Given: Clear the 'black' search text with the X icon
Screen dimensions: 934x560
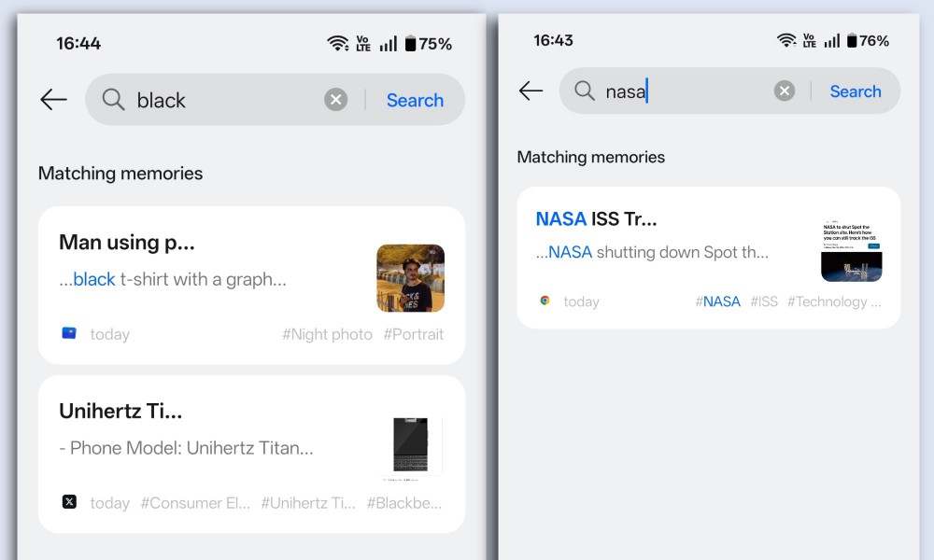Looking at the screenshot, I should pos(336,99).
